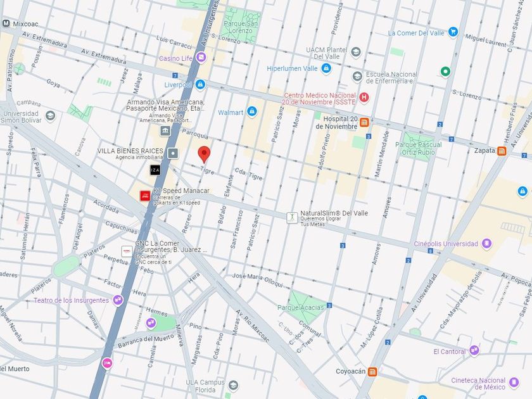The height and width of the screenshot is (399, 532).
Task: Open the Cinépolis Universidad label
Action: tap(446, 244)
